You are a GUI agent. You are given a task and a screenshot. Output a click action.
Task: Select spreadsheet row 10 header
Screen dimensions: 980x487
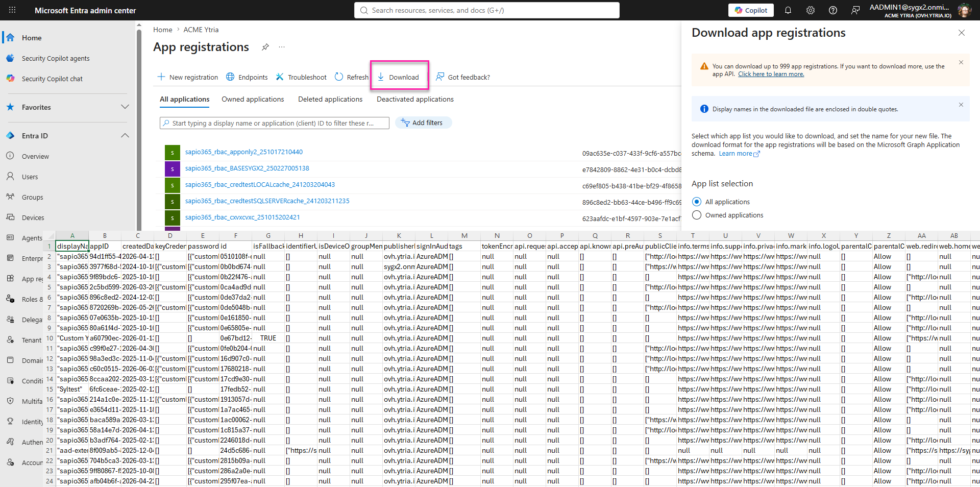pos(50,338)
